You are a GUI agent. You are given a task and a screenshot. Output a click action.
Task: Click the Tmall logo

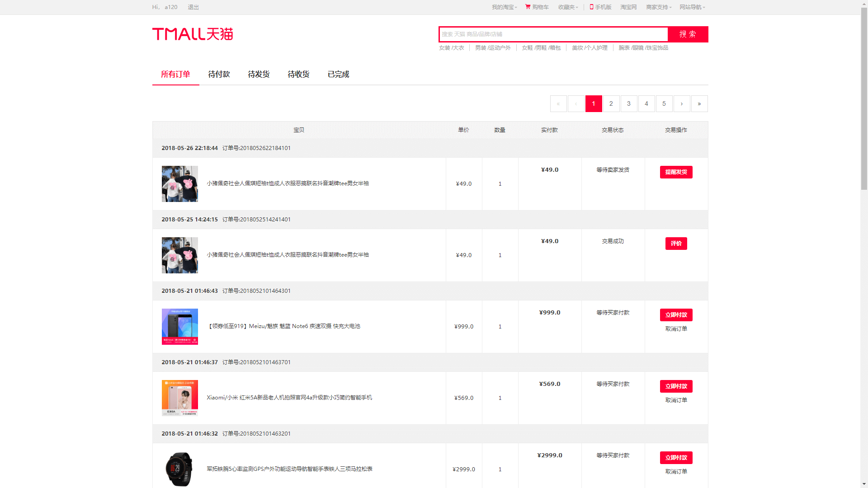coord(193,34)
